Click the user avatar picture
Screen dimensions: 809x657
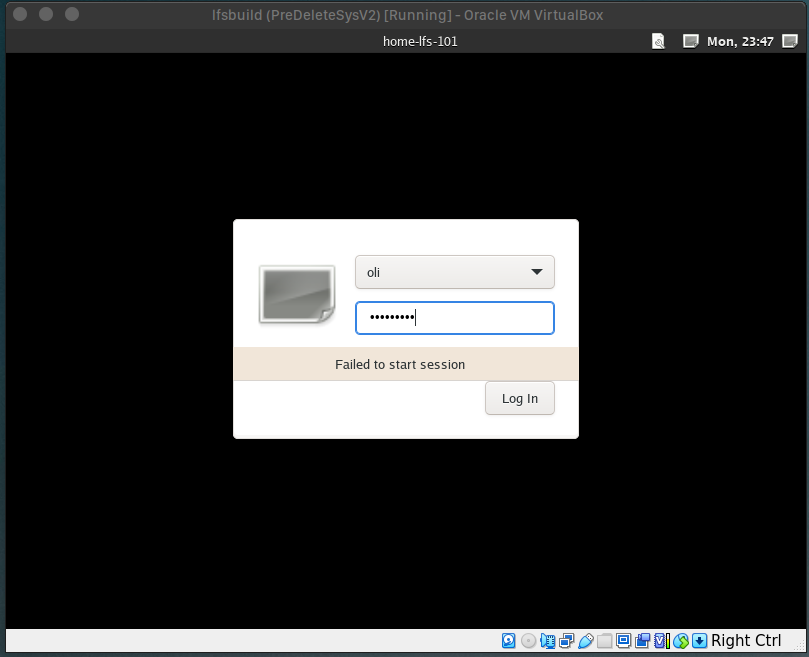[296, 295]
